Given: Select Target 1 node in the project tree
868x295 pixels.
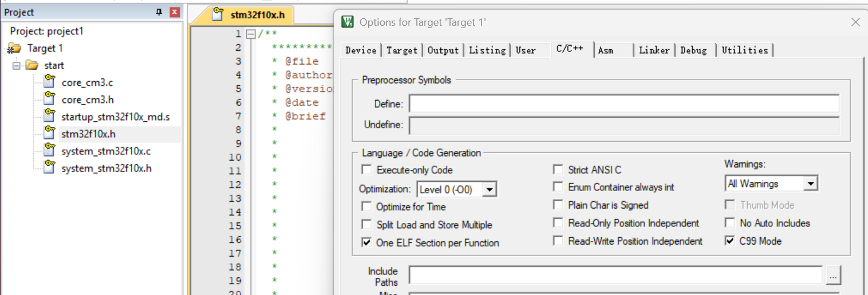Looking at the screenshot, I should [45, 48].
